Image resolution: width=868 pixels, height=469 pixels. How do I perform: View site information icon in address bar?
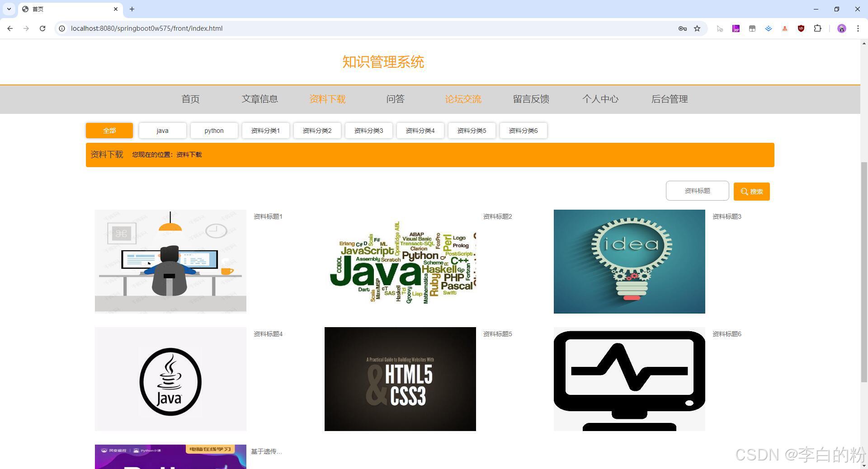[x=62, y=28]
